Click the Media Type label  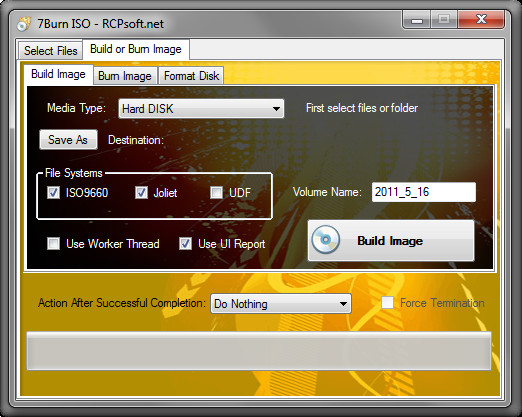point(76,108)
